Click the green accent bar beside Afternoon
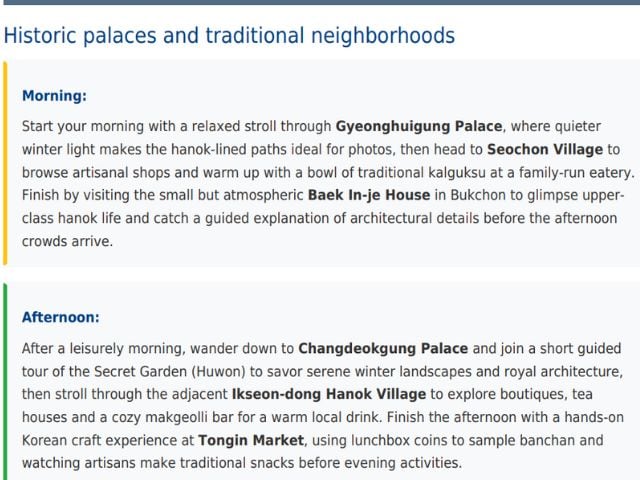 [x=4, y=390]
